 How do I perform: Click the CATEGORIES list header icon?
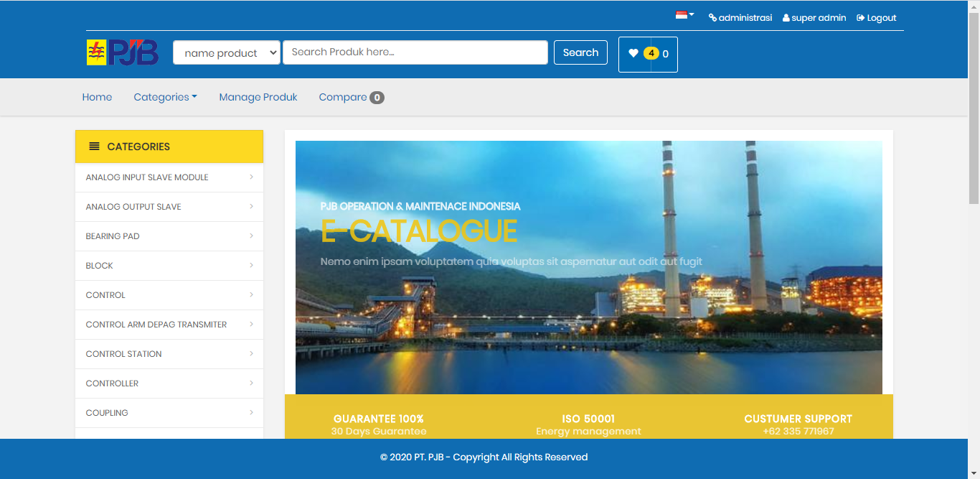click(x=94, y=147)
